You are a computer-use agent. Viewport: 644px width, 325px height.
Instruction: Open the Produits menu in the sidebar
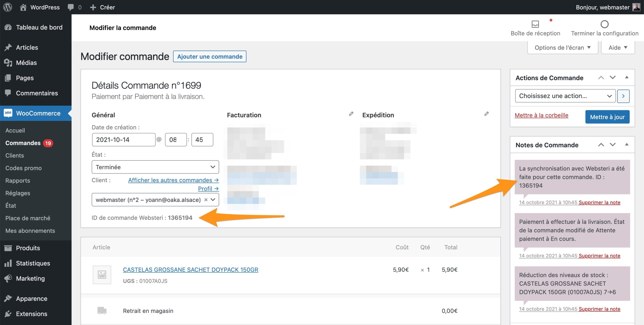coord(28,248)
